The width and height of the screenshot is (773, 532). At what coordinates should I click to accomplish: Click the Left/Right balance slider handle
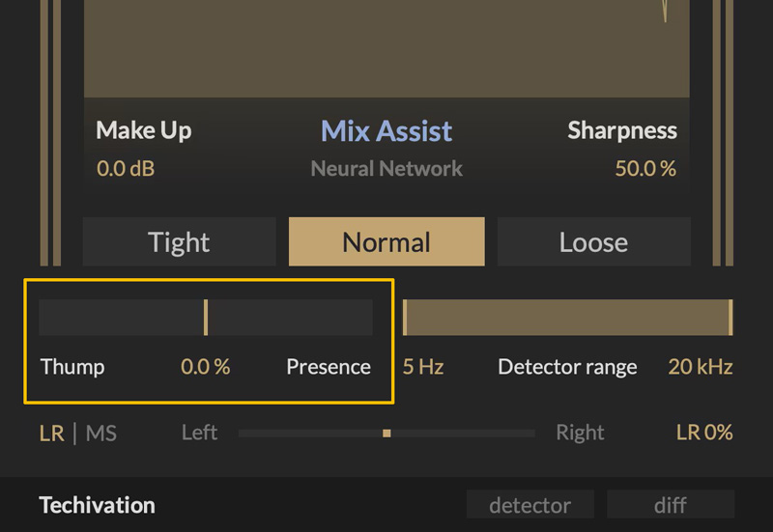coord(386,434)
